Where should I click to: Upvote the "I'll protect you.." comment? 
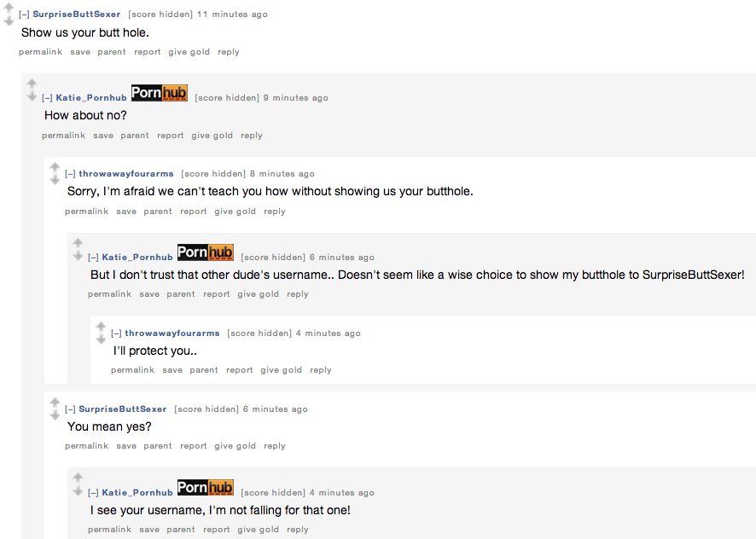point(101,327)
